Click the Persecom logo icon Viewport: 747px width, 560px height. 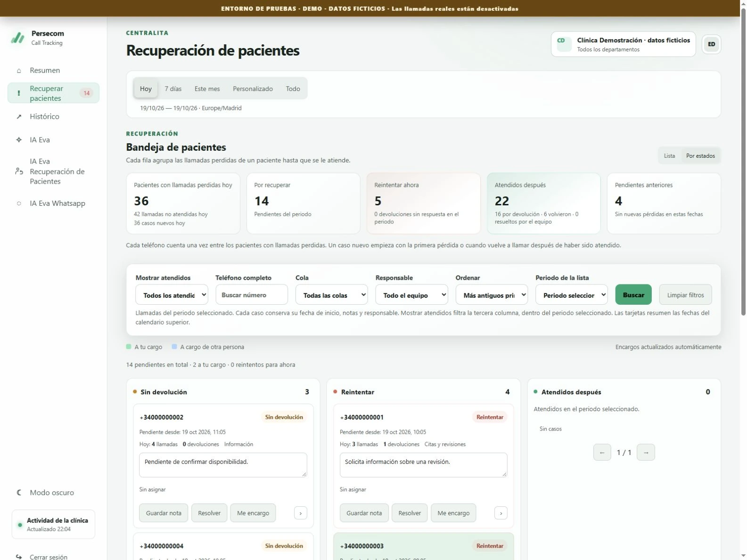[18, 38]
